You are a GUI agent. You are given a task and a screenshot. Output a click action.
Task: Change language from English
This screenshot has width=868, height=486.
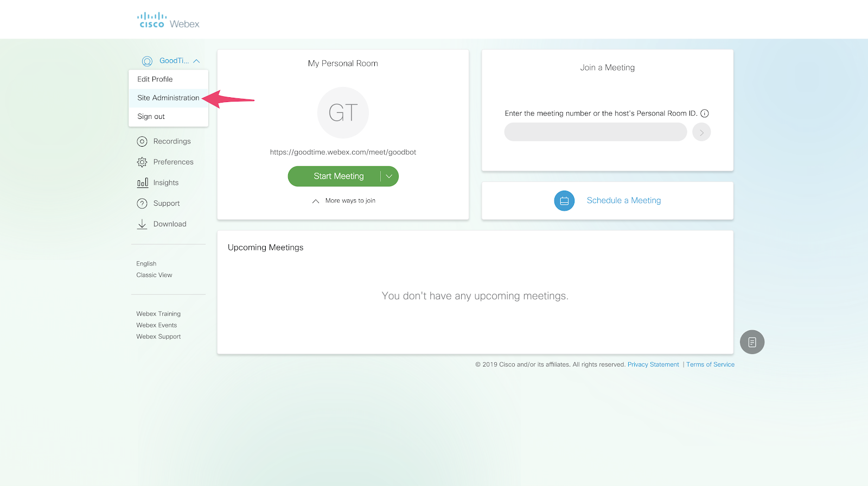tap(146, 263)
